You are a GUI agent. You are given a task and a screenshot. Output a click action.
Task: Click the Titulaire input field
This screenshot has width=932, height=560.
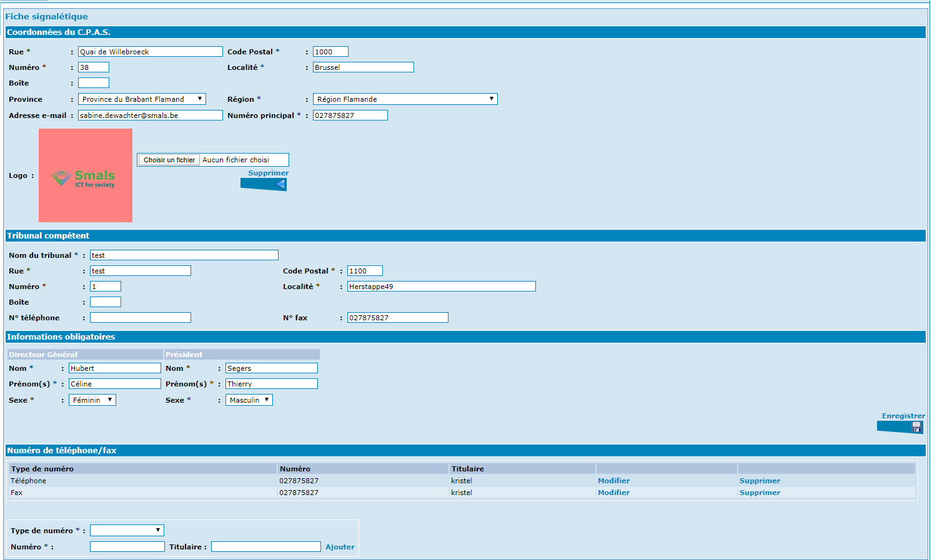click(x=266, y=547)
